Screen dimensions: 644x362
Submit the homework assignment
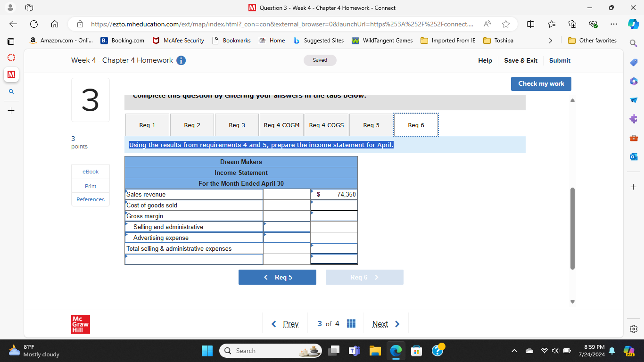(x=560, y=60)
